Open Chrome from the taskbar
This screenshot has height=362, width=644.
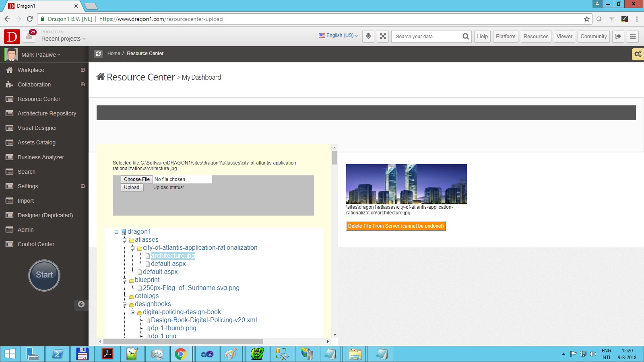click(x=180, y=354)
